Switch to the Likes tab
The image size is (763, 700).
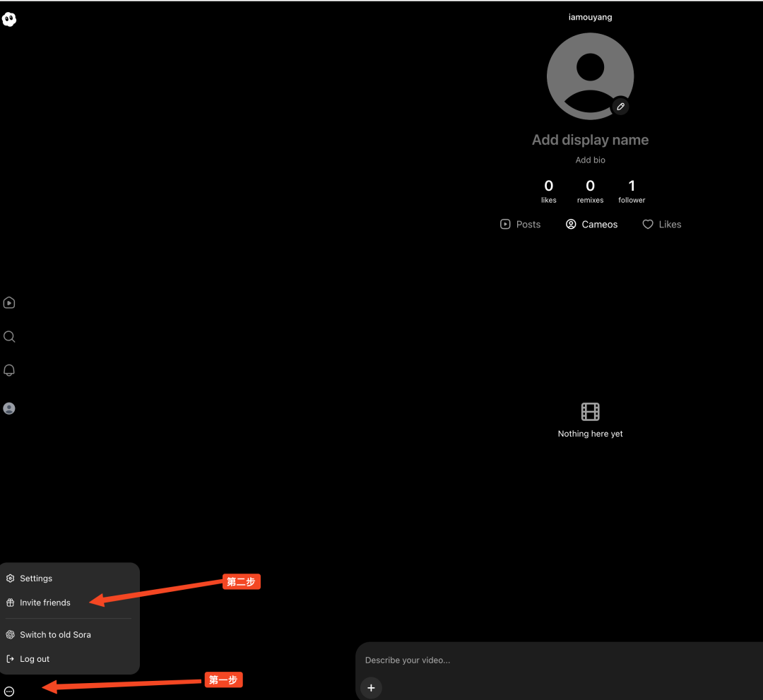pyautogui.click(x=662, y=224)
